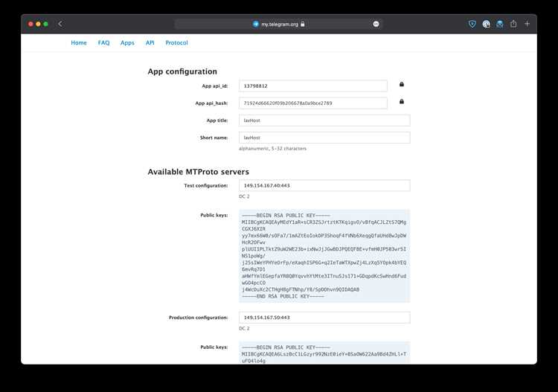This screenshot has width=558, height=392.
Task: Click the Share icon in the browser toolbar
Action: [513, 24]
